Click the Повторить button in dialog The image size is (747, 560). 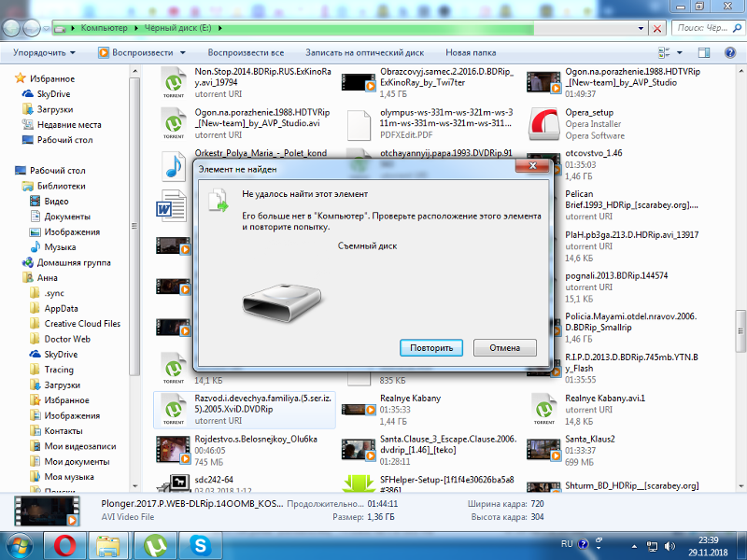431,347
